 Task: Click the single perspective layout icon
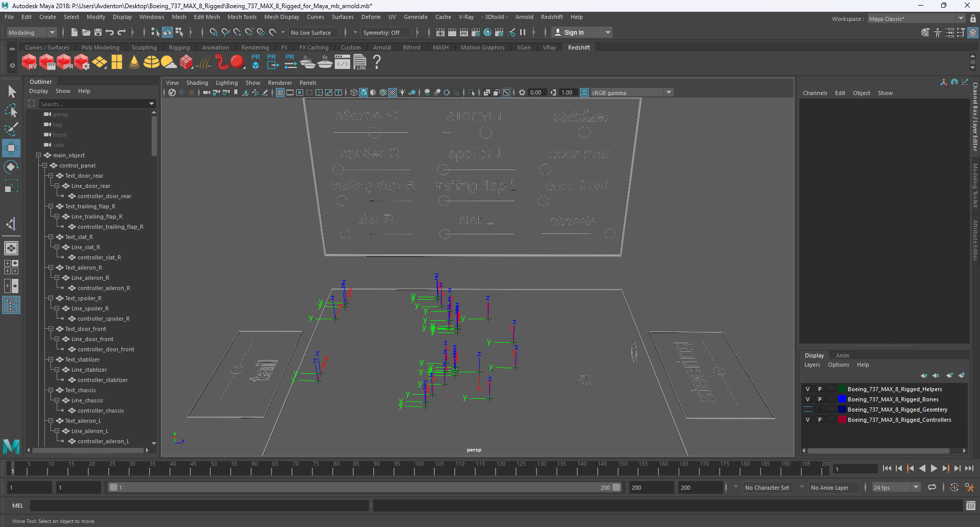coord(11,248)
